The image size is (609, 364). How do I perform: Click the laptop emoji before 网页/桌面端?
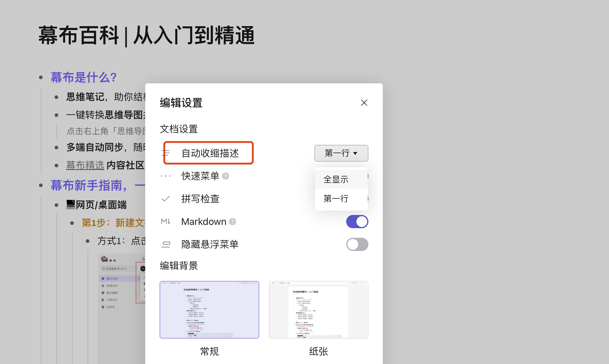71,204
